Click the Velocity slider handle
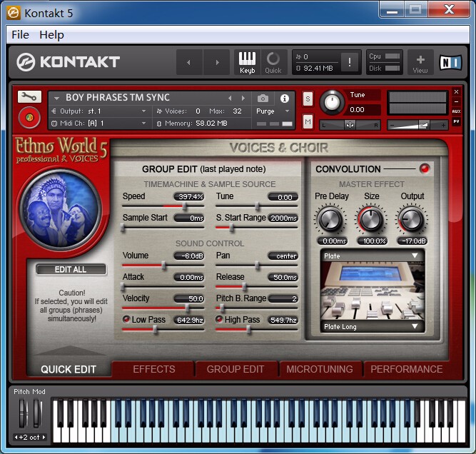The width and height of the screenshot is (476, 454). pos(187,308)
